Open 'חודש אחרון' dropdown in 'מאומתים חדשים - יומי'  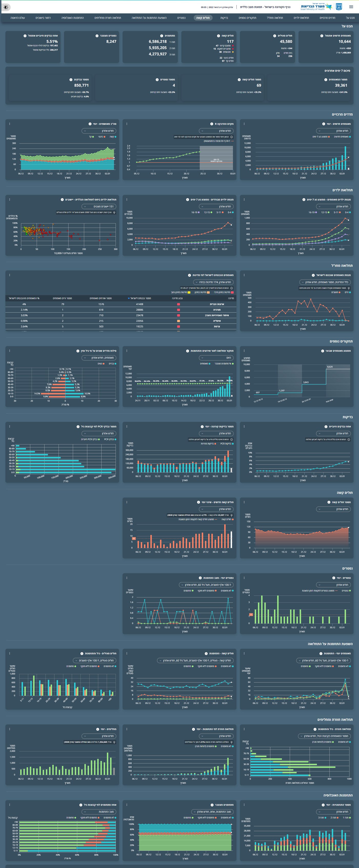(333, 131)
